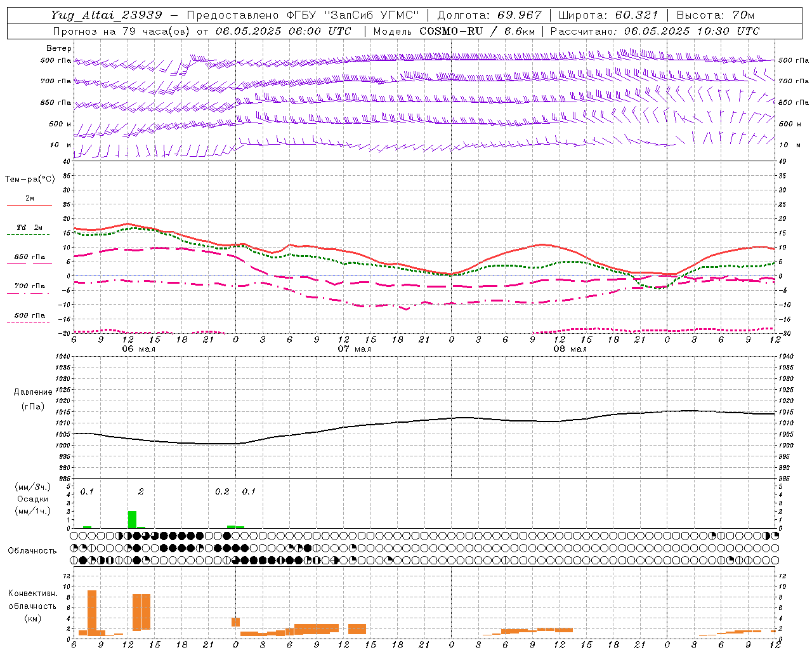Click the Ветер wind panel label
This screenshot has width=812, height=650.
coord(59,48)
